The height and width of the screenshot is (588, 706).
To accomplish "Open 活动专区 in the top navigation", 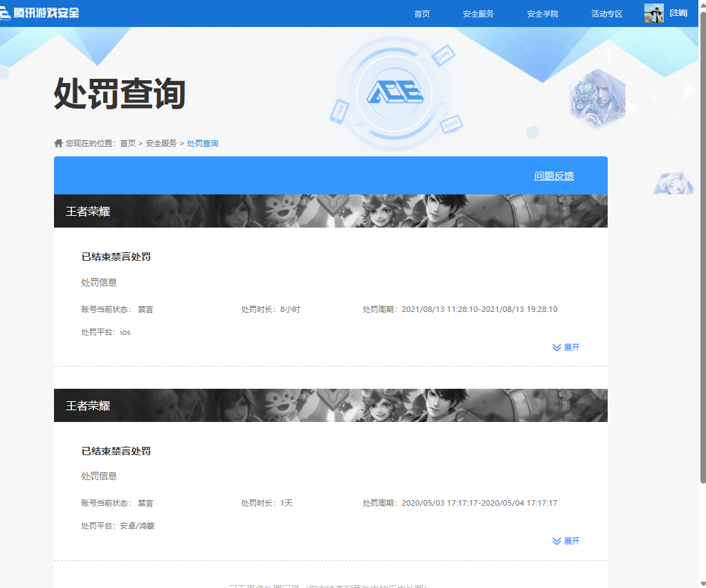I will tap(606, 14).
